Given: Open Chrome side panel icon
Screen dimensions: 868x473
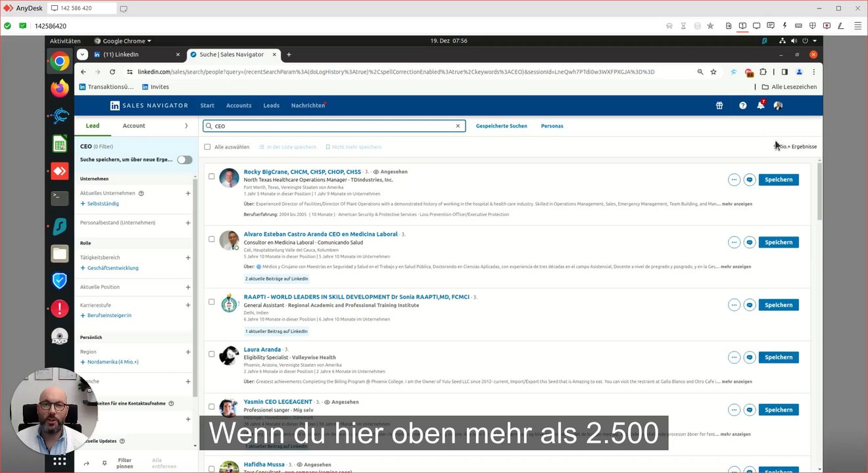Looking at the screenshot, I should coord(784,72).
